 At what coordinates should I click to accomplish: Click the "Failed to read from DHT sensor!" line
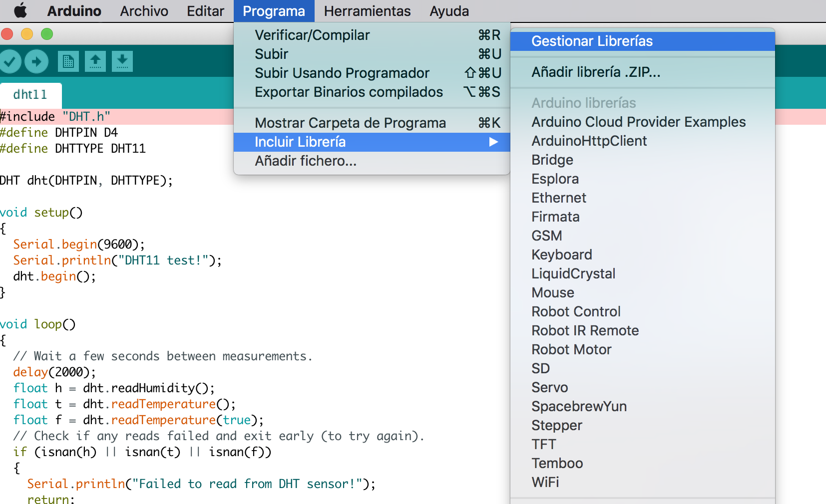pos(201,484)
